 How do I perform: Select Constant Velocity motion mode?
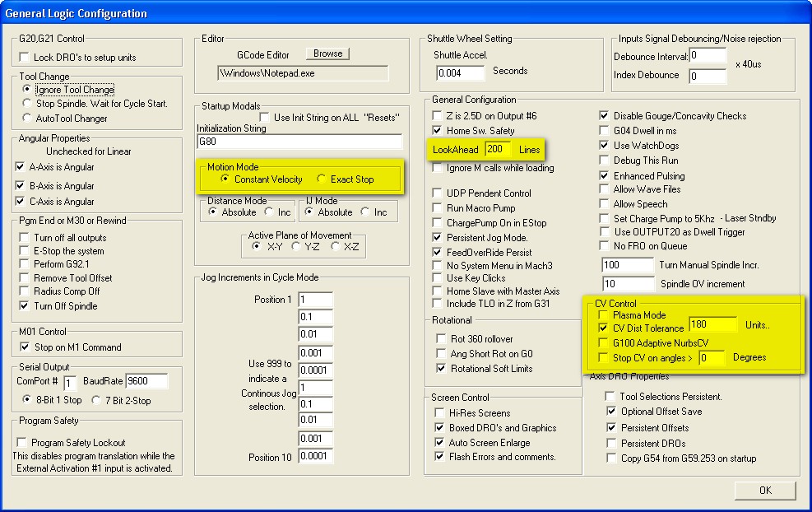226,179
